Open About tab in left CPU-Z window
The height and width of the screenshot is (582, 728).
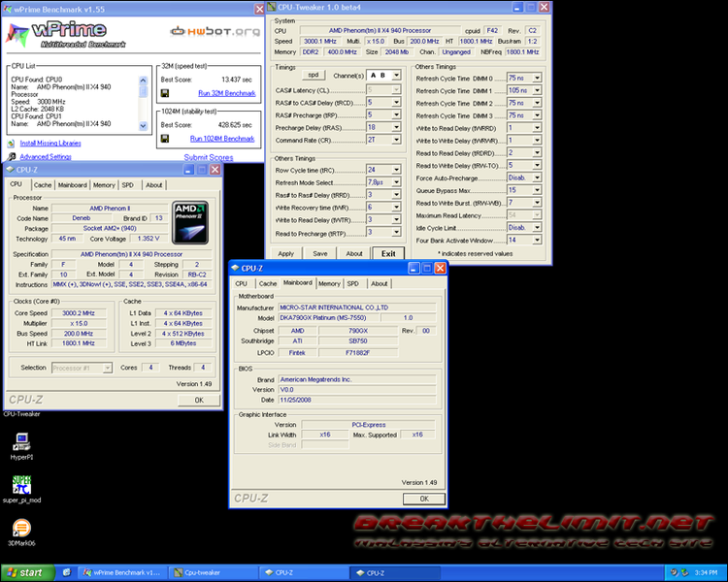(154, 185)
